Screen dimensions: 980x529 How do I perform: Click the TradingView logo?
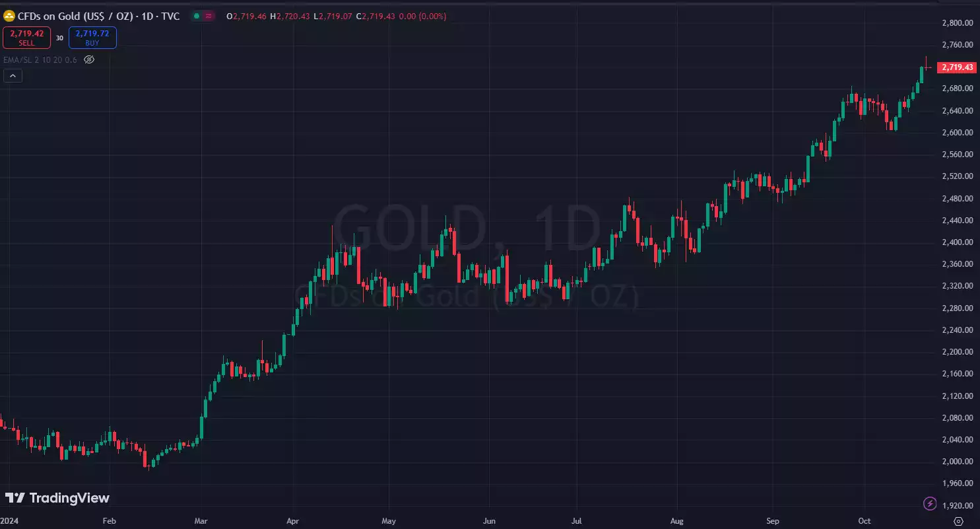pyautogui.click(x=58, y=498)
